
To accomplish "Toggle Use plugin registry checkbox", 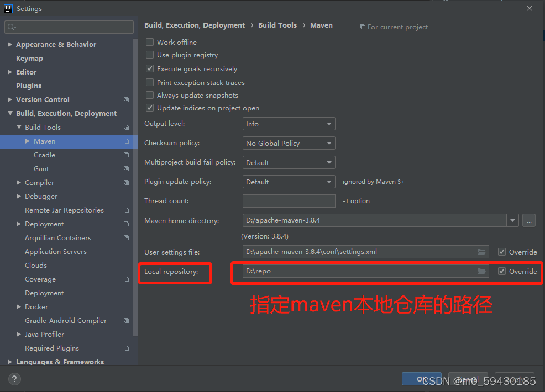I will click(x=150, y=55).
